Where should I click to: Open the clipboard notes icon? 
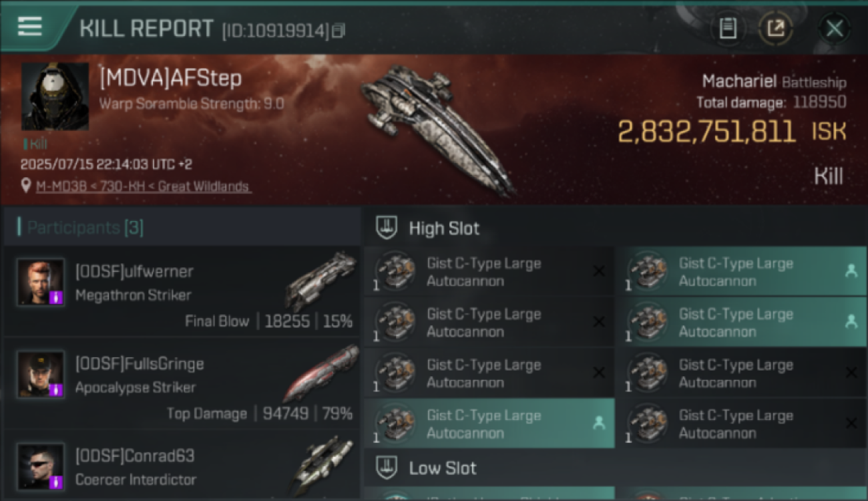click(728, 28)
